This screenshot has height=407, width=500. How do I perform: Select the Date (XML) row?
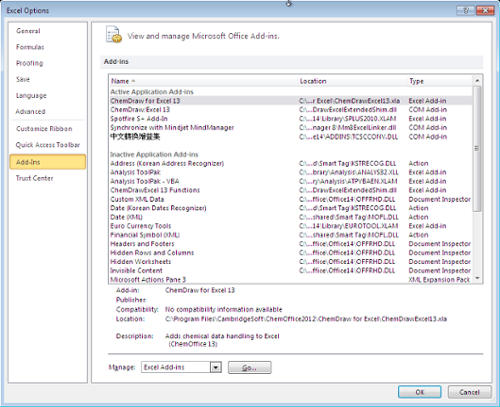click(291, 217)
